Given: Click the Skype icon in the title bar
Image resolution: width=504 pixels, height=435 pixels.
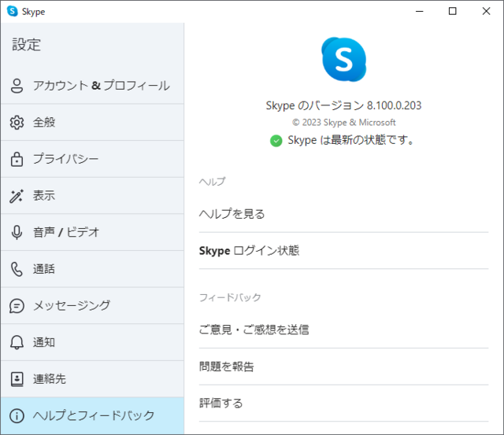Looking at the screenshot, I should [x=13, y=11].
